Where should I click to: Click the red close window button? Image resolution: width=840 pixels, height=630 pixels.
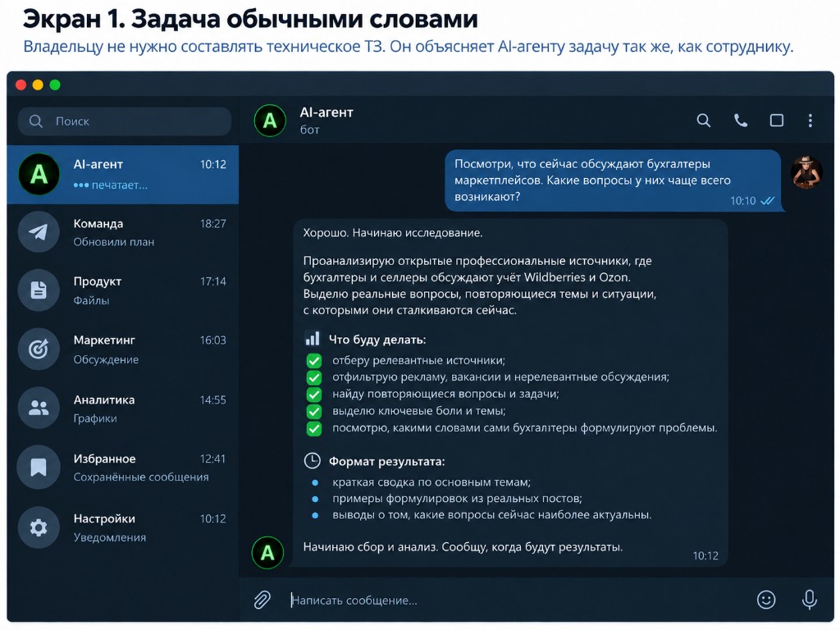pyautogui.click(x=21, y=84)
